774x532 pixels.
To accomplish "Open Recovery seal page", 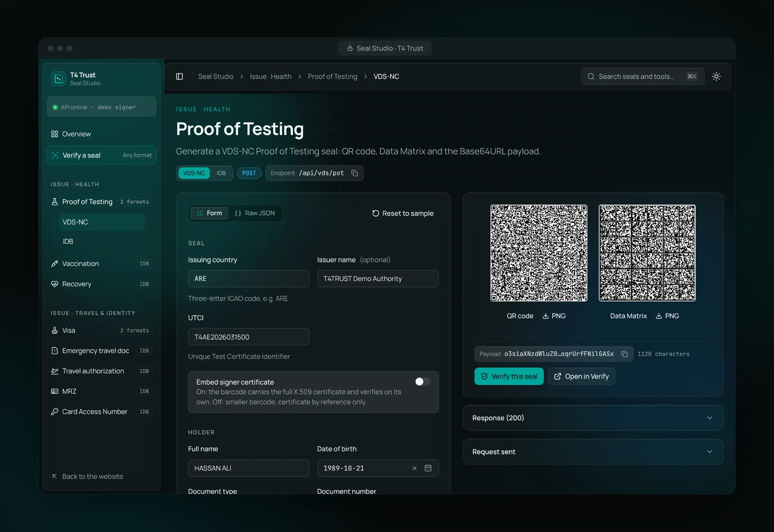I will click(x=102, y=284).
